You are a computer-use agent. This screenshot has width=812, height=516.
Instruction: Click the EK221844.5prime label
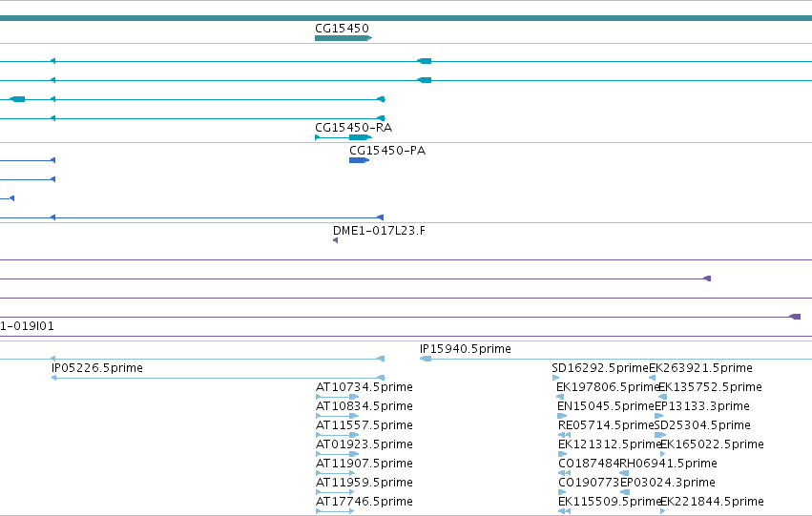713,502
